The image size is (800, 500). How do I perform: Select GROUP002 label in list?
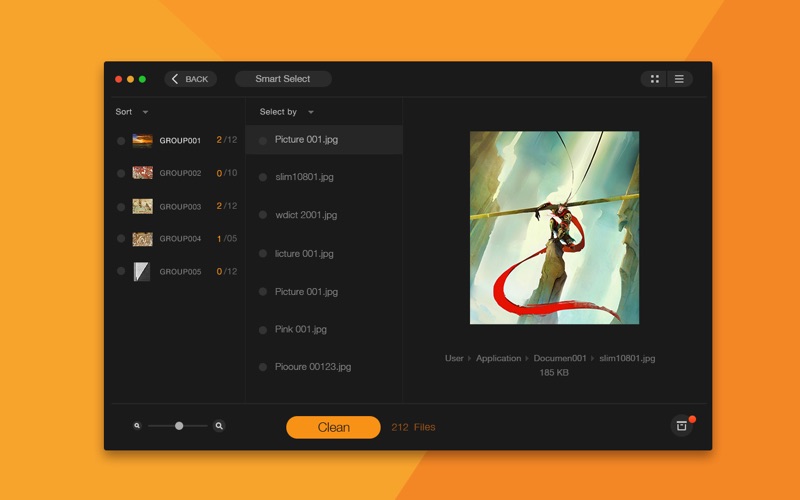coord(180,173)
